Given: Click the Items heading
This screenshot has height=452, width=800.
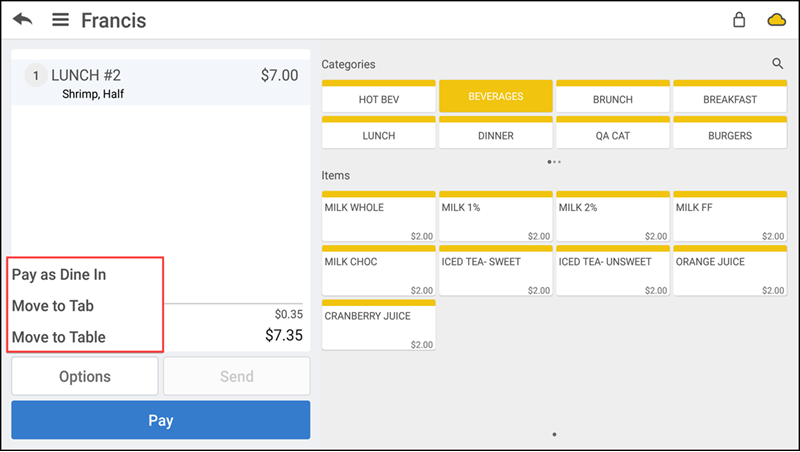Looking at the screenshot, I should [336, 175].
